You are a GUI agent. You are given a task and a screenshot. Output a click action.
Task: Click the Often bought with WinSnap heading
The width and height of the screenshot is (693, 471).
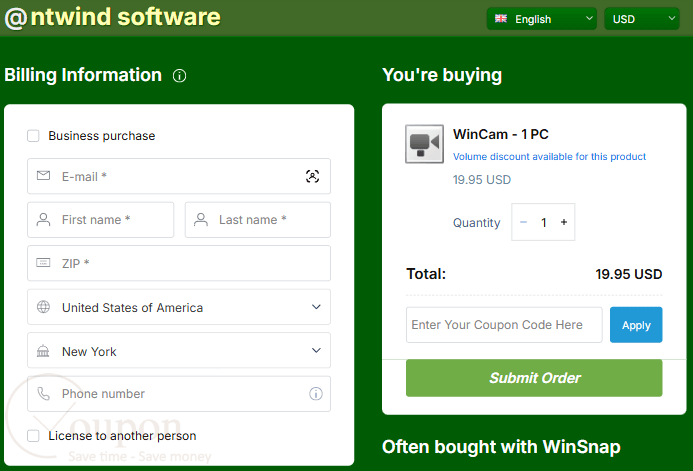(501, 447)
